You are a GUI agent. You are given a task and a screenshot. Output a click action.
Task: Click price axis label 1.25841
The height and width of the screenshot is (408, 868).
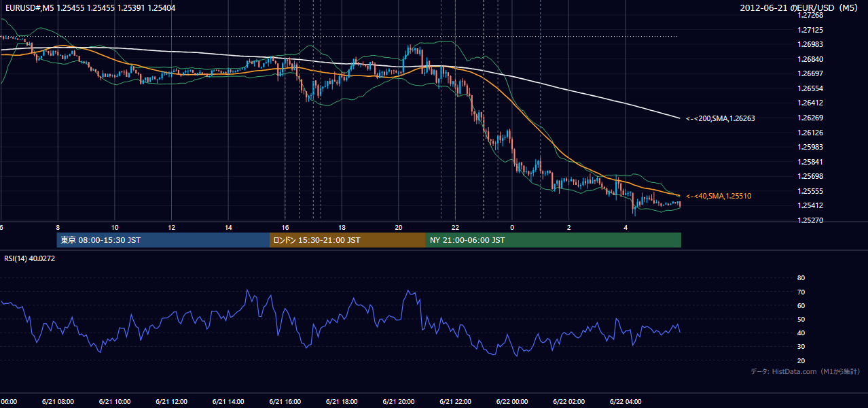pyautogui.click(x=811, y=162)
